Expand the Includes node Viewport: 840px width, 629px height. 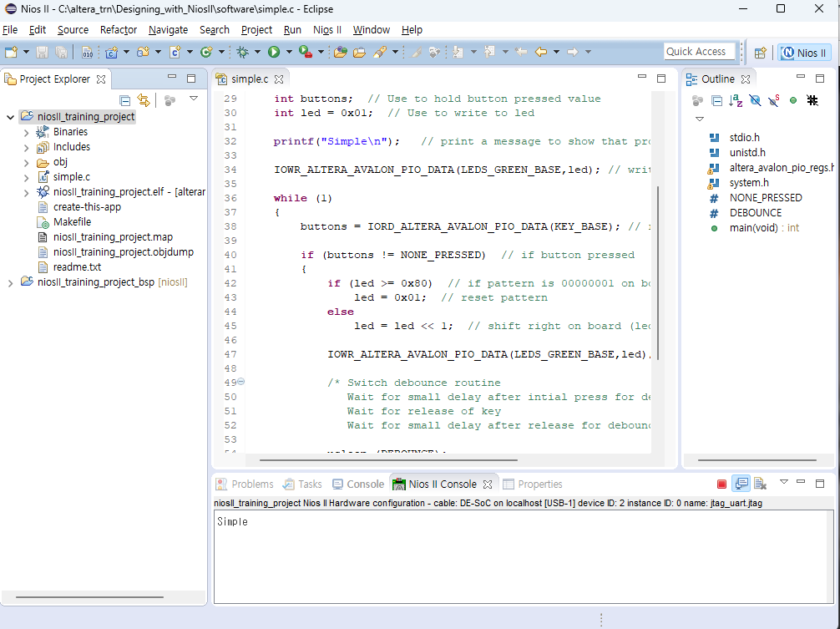tap(26, 147)
